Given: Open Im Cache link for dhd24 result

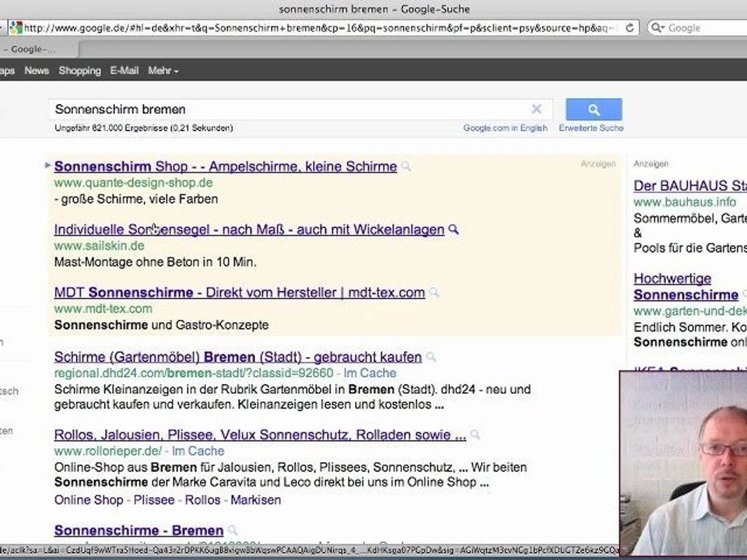Looking at the screenshot, I should [370, 373].
